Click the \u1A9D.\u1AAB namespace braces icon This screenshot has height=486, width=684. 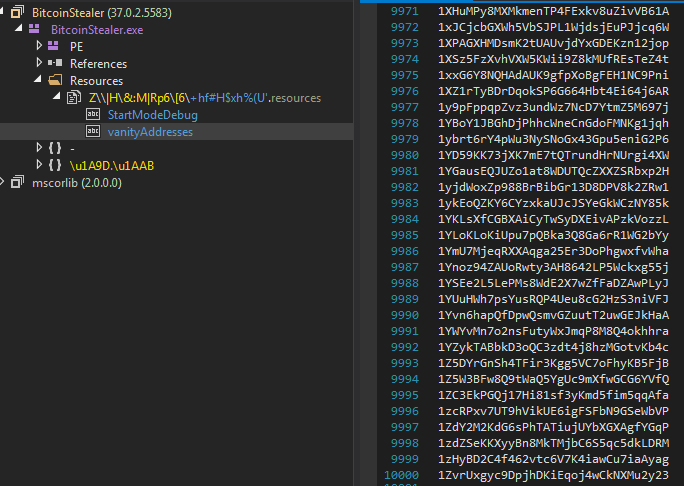(x=55, y=165)
